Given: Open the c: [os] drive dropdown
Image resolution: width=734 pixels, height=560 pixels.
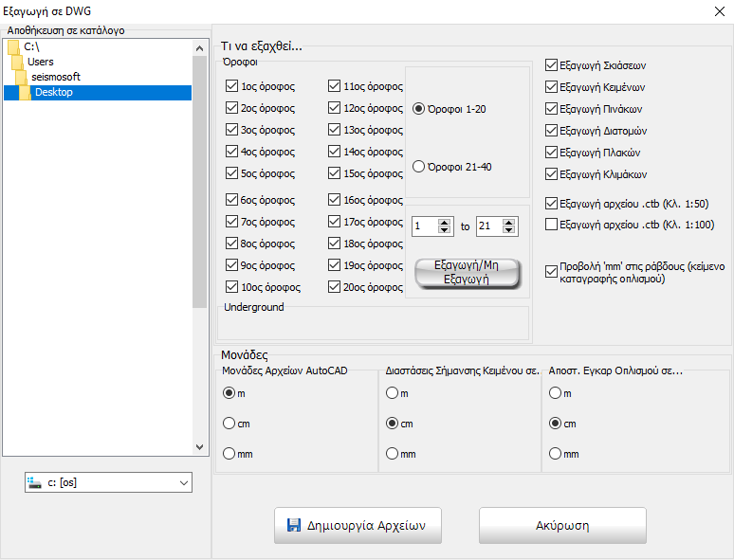Looking at the screenshot, I should pos(109,483).
